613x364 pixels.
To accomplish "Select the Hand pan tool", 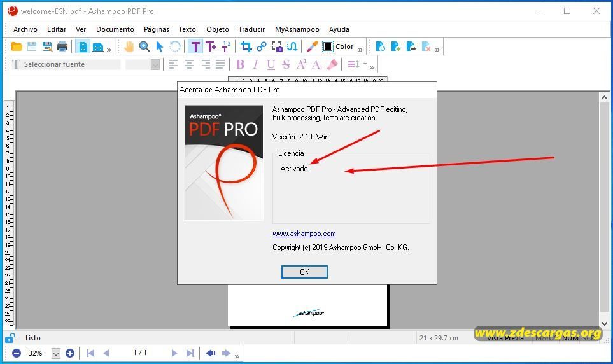I will (x=129, y=46).
